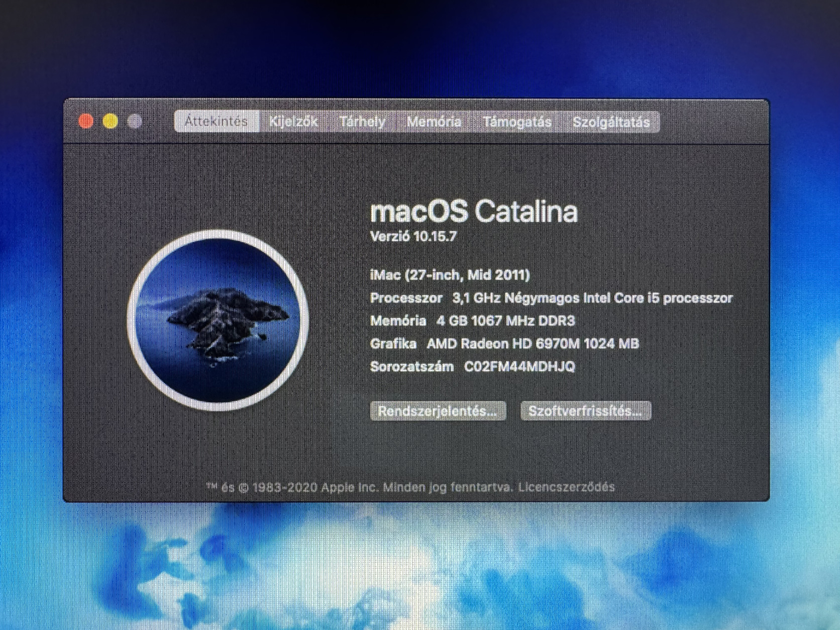
Task: Click the memory value "4 GB 1067 MHz DDR3"
Action: (505, 321)
